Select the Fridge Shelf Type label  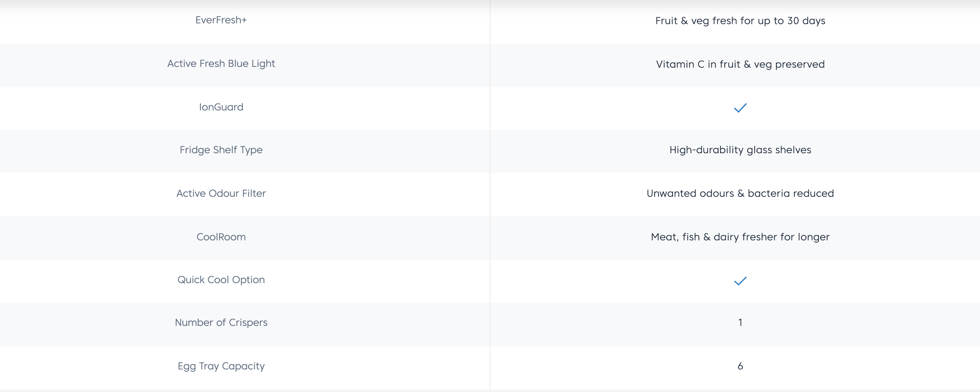221,150
